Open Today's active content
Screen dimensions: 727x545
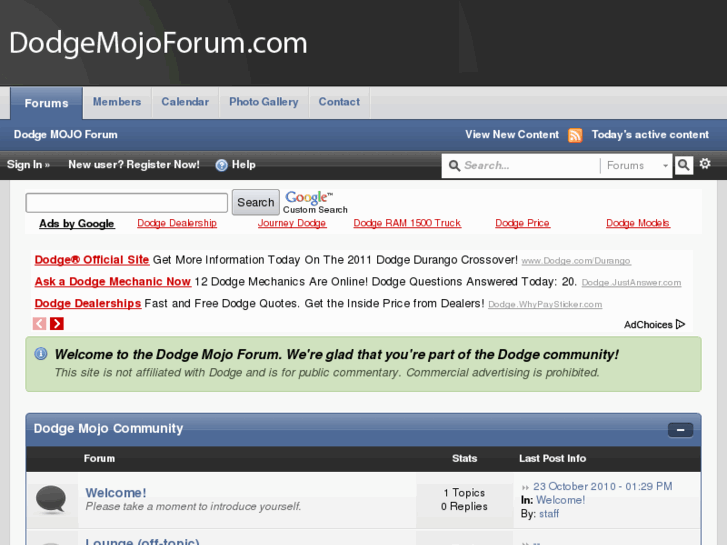(x=650, y=135)
